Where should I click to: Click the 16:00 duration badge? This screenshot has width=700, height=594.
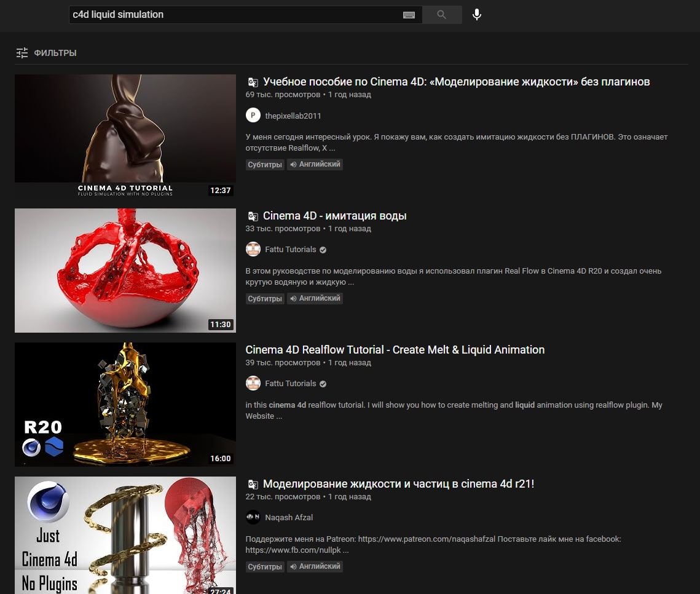tap(221, 458)
